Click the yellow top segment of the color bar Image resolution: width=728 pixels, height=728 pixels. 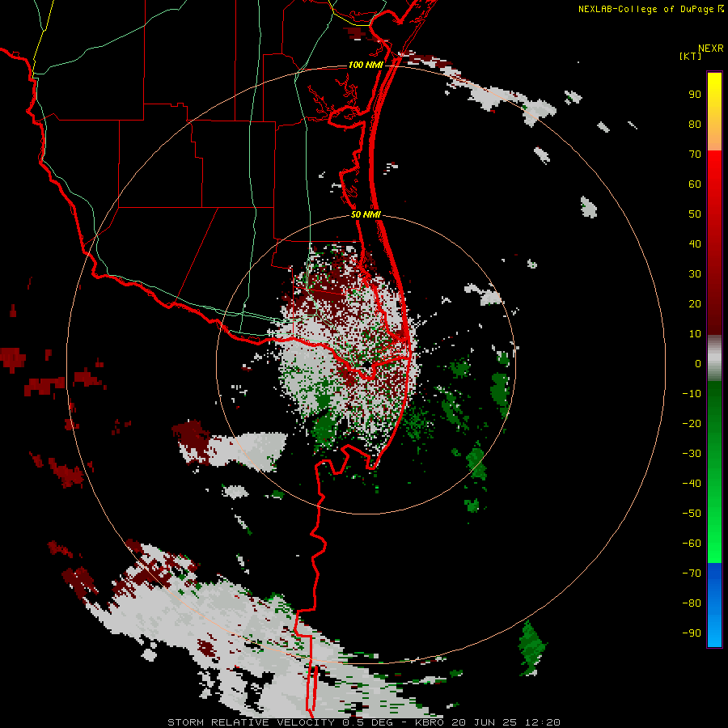(714, 112)
